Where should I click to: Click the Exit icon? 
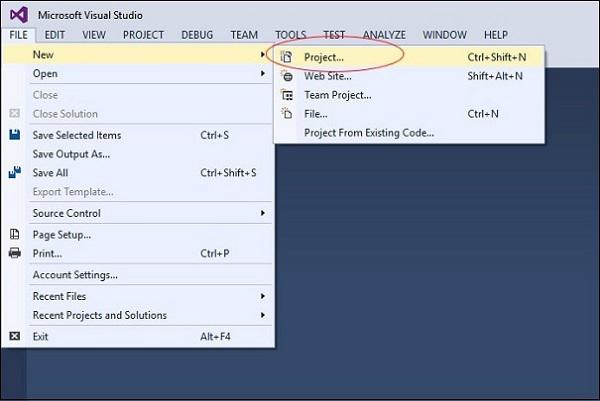(15, 336)
